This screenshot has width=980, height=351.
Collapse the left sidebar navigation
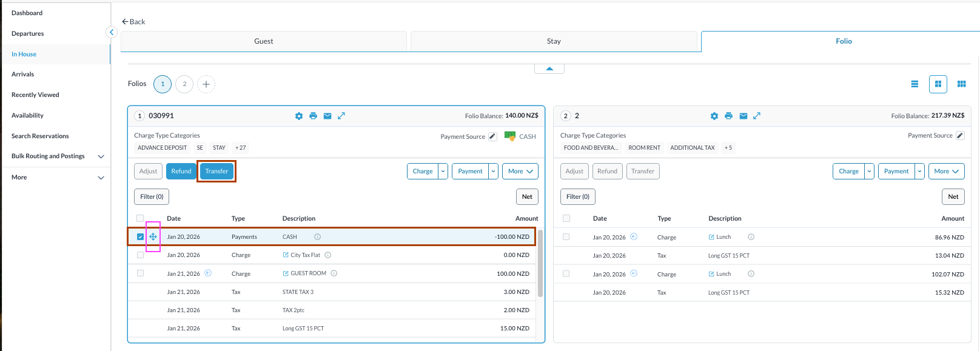tap(112, 32)
